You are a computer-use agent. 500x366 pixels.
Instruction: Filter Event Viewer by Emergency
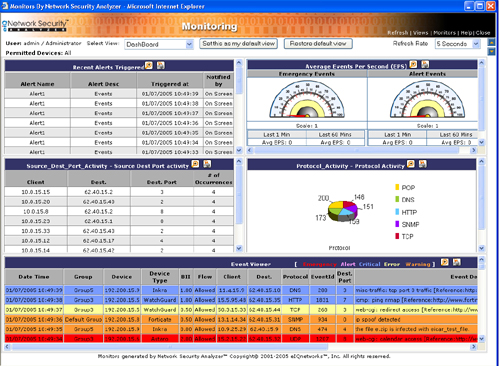click(x=319, y=264)
